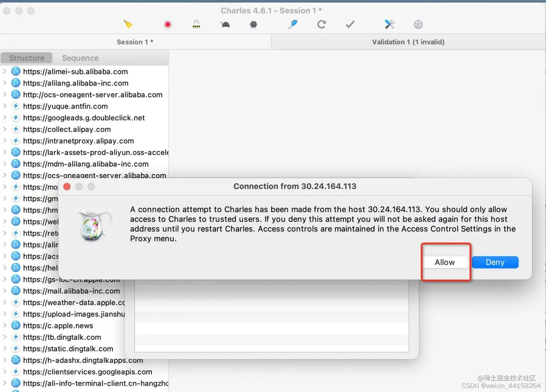
Task: Click lightning icon of intranetproxy.alipay.com
Action: pyautogui.click(x=16, y=141)
